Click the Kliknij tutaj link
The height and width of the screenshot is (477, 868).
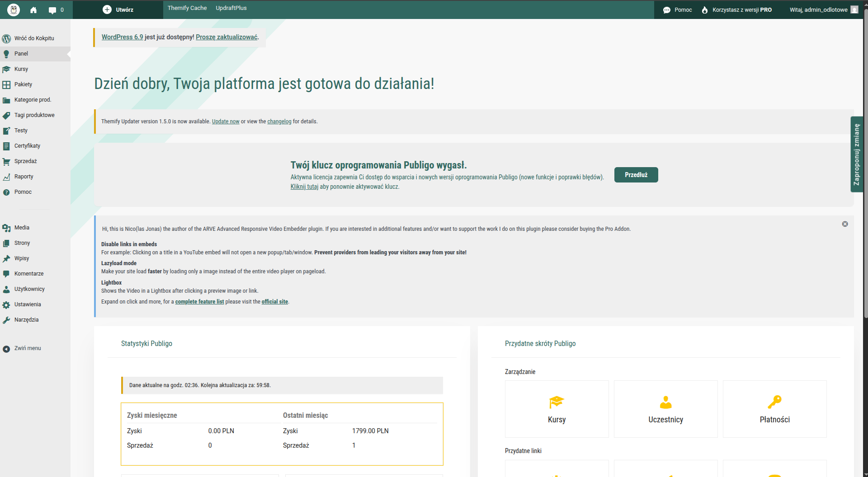pos(304,187)
